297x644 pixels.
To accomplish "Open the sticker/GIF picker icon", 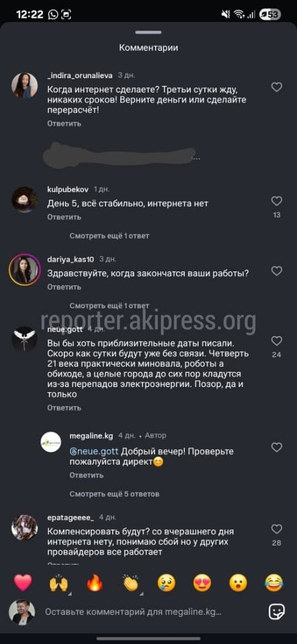I will pyautogui.click(x=277, y=612).
